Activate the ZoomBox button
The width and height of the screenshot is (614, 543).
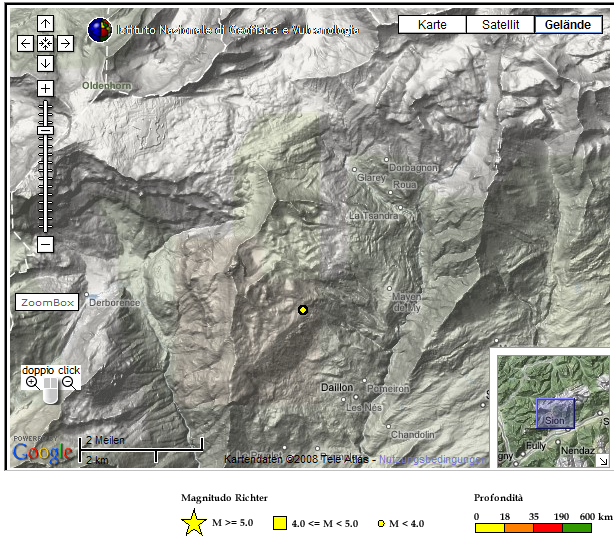pyautogui.click(x=48, y=302)
